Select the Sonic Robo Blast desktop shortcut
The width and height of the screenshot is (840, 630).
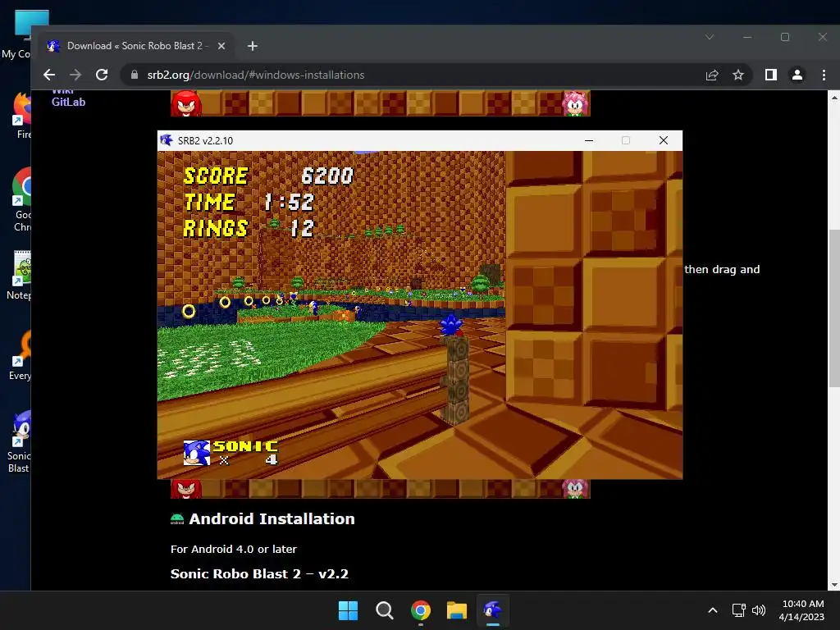click(x=20, y=442)
